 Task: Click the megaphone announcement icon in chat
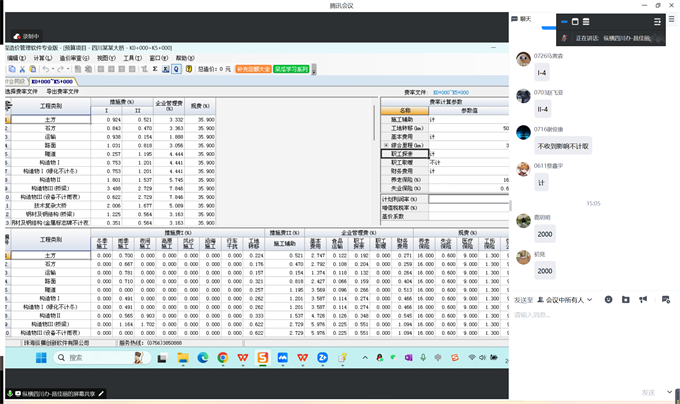point(643,300)
